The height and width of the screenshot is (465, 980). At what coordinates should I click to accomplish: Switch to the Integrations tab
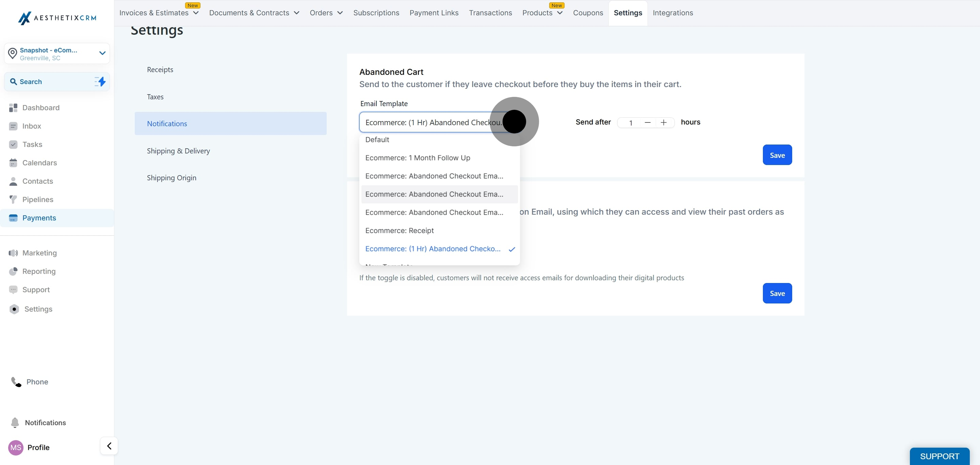coord(673,13)
